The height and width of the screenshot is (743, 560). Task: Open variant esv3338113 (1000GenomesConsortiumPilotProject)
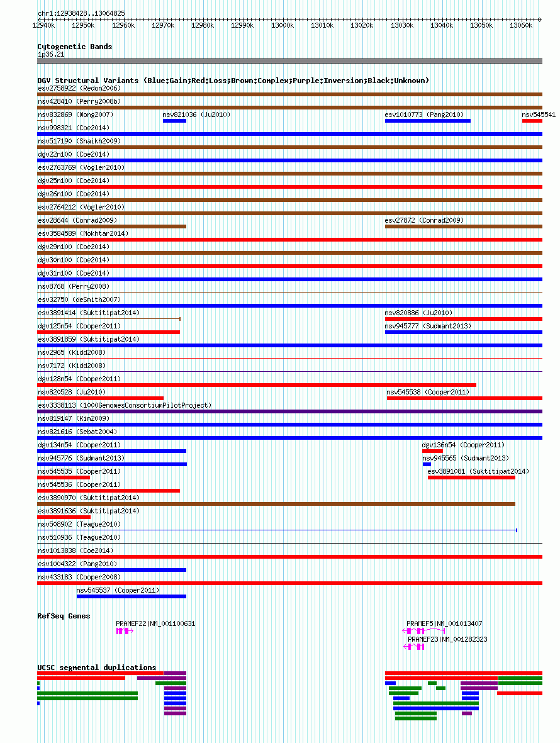click(125, 406)
